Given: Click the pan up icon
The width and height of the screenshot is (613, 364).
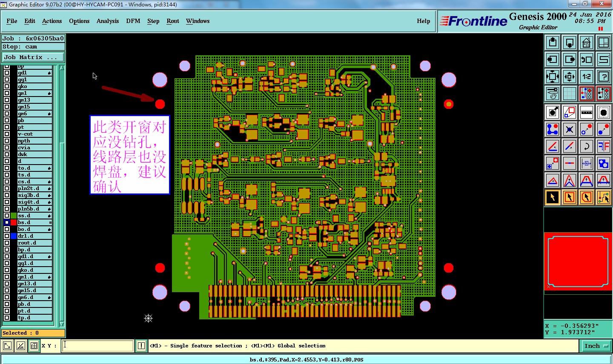Looking at the screenshot, I should 553,43.
